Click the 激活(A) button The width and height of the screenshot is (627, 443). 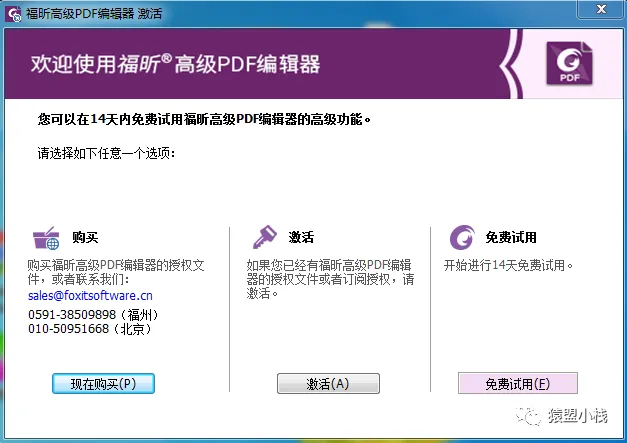[x=328, y=383]
